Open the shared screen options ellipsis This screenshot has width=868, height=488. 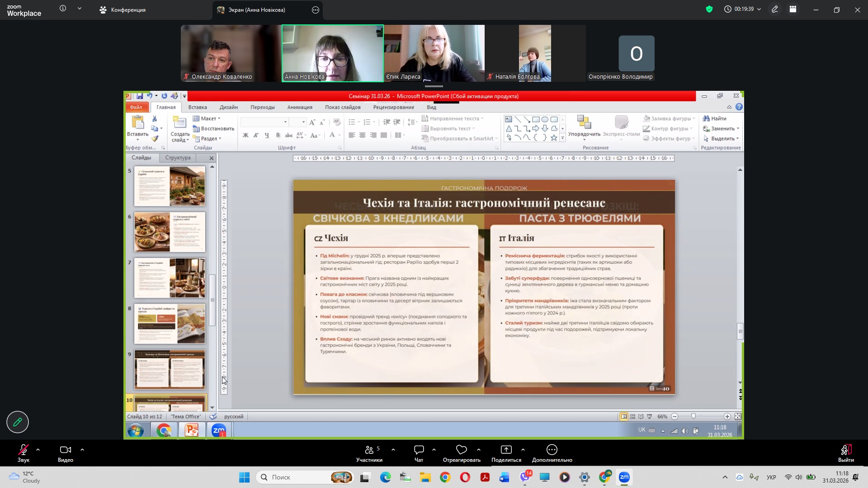click(316, 10)
